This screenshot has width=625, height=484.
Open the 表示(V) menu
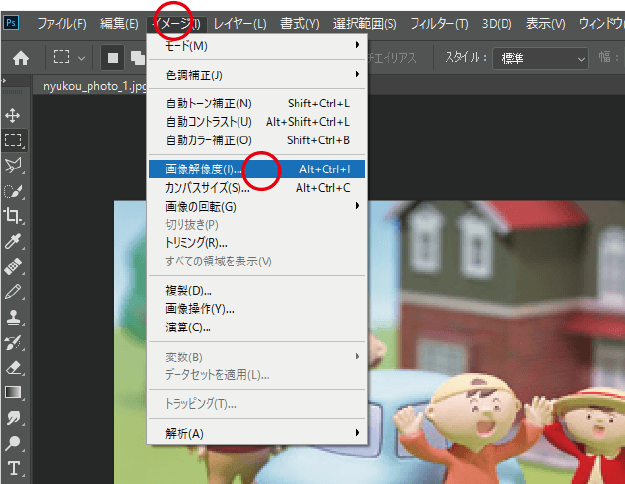click(x=545, y=24)
